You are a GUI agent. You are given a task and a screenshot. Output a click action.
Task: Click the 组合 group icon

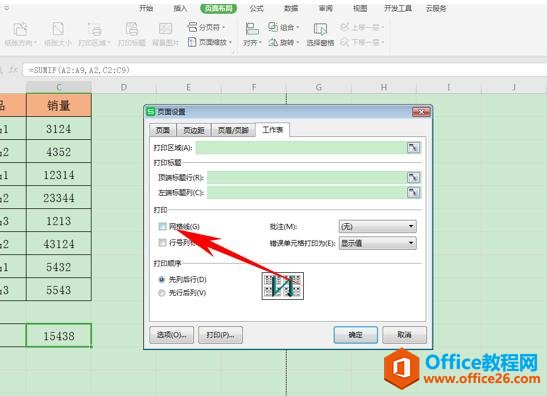coord(273,27)
